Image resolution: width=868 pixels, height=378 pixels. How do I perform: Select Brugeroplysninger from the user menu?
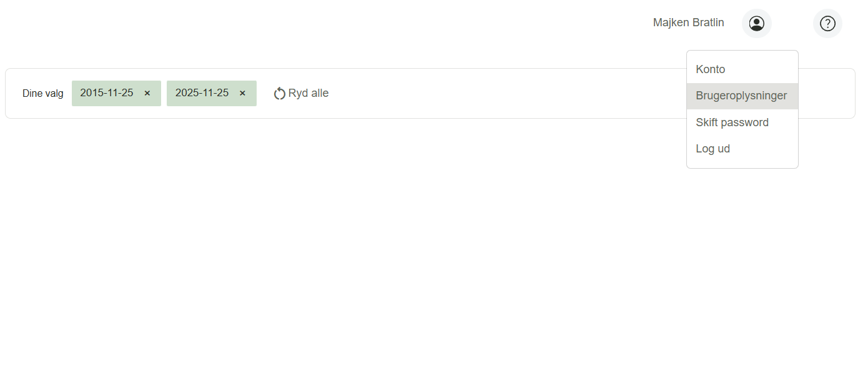tap(741, 96)
